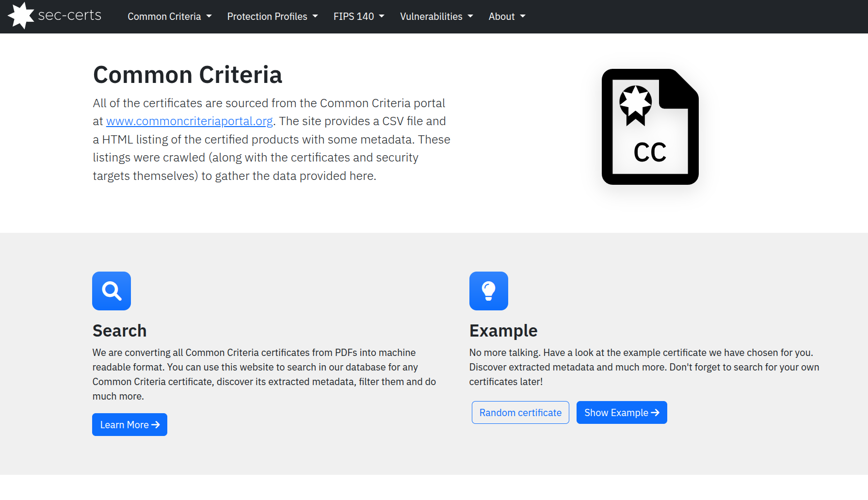The image size is (868, 500).
Task: Click the blue lightbulb Example icon
Action: coord(489,291)
